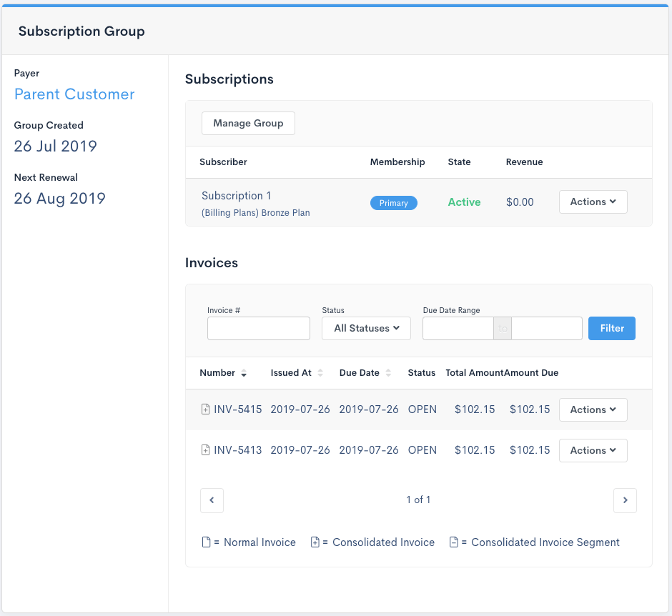Open Actions dropdown for Subscription 1
This screenshot has width=672, height=616.
(x=593, y=202)
